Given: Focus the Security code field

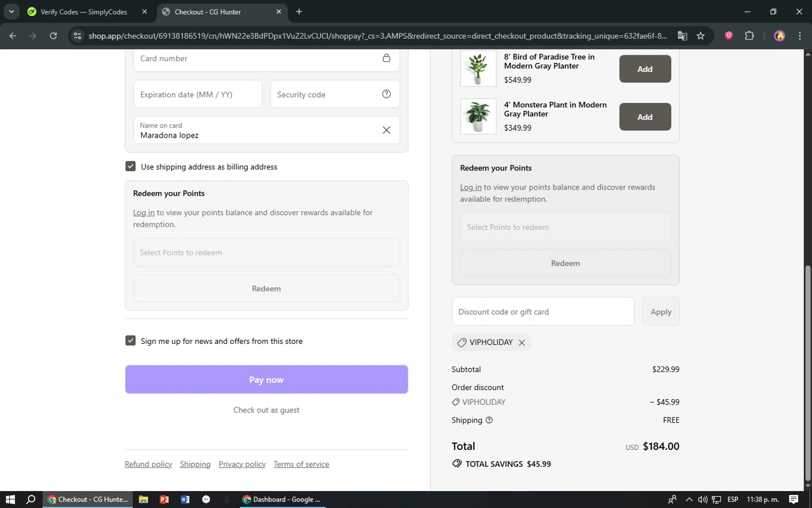Looking at the screenshot, I should (335, 94).
